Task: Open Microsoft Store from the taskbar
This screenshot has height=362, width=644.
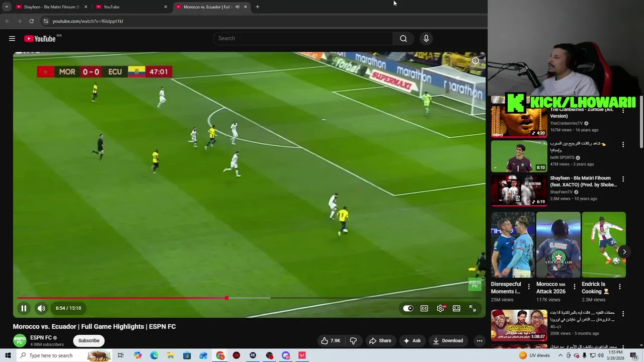Action: (x=187, y=355)
